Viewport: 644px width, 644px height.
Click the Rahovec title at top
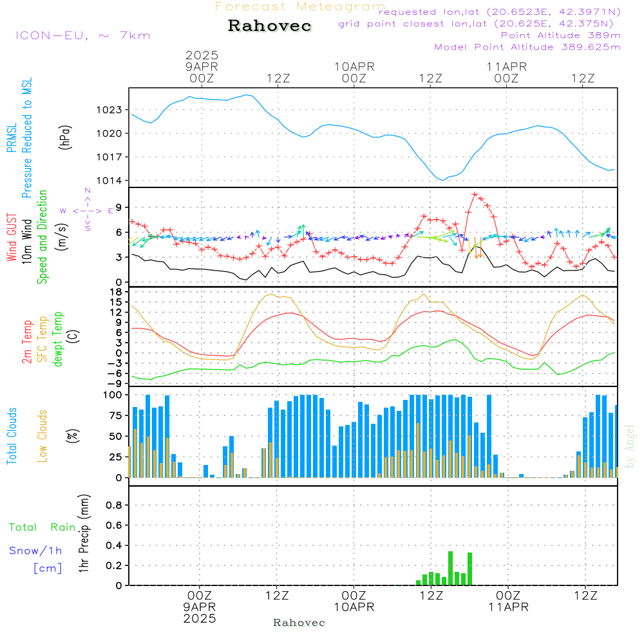click(269, 26)
